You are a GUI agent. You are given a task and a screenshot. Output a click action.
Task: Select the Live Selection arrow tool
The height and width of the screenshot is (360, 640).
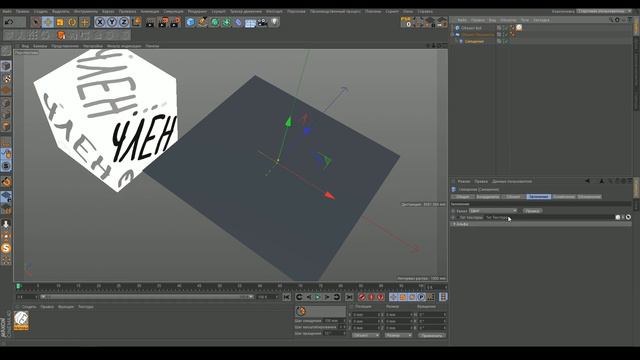tap(36, 22)
